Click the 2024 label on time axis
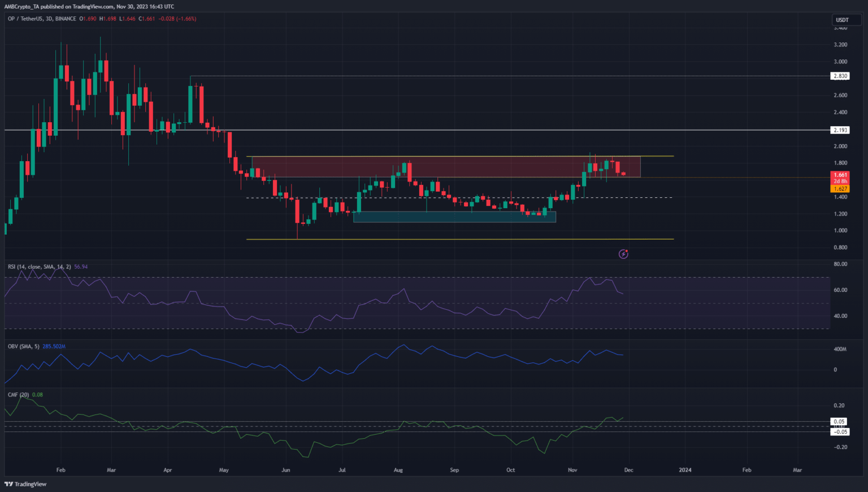 point(685,470)
